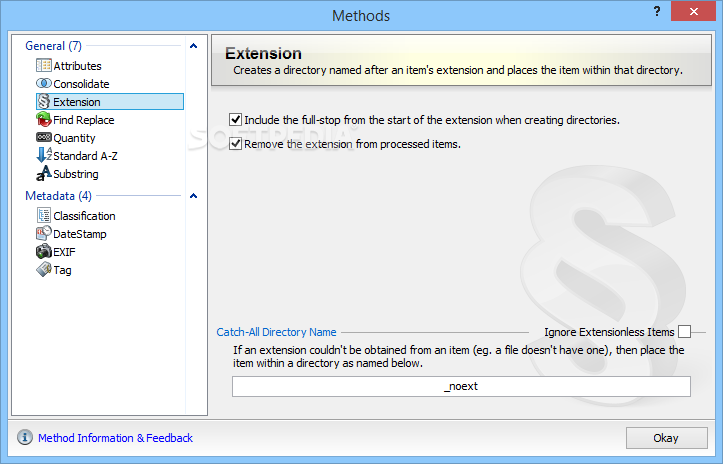The height and width of the screenshot is (464, 723).
Task: Click the Extension section-sign icon
Action: [44, 101]
